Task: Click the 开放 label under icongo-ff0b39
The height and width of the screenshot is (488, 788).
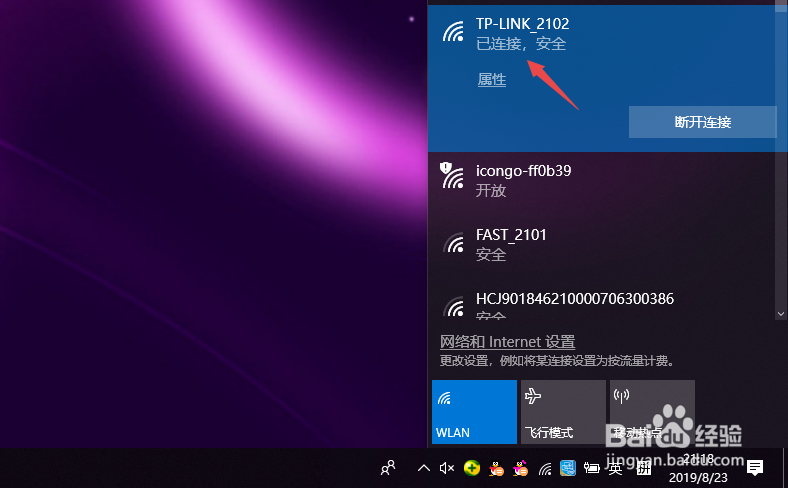Action: pos(491,190)
